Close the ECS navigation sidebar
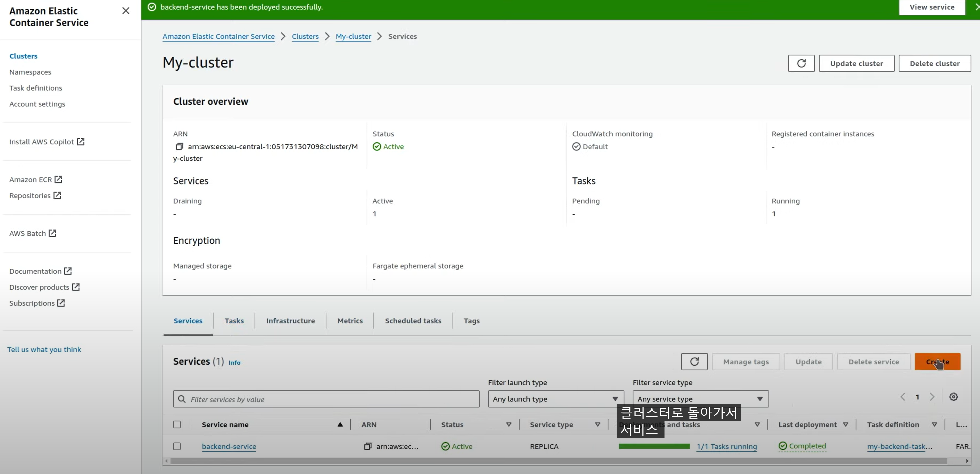Image resolution: width=980 pixels, height=474 pixels. point(126,11)
